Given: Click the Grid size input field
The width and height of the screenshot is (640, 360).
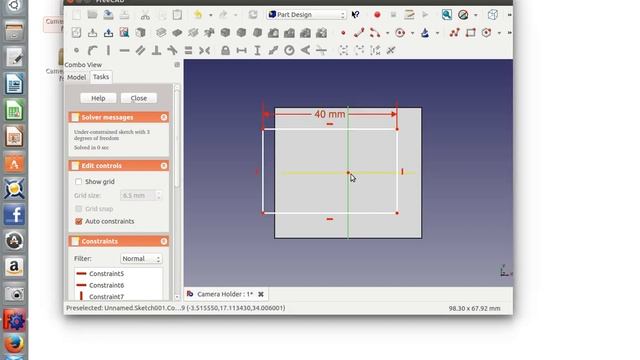Looking at the screenshot, I should [141, 196].
